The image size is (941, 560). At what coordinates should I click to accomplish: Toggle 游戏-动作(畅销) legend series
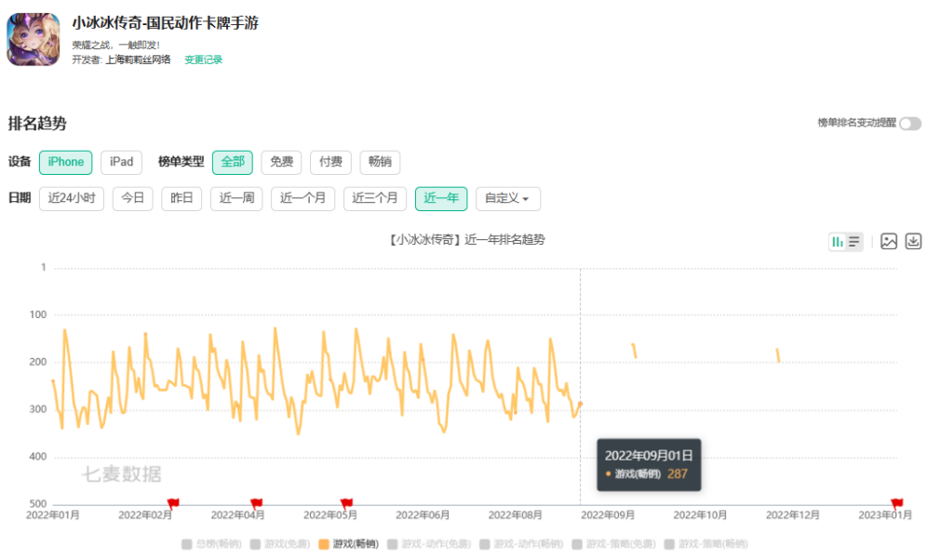coord(521,544)
